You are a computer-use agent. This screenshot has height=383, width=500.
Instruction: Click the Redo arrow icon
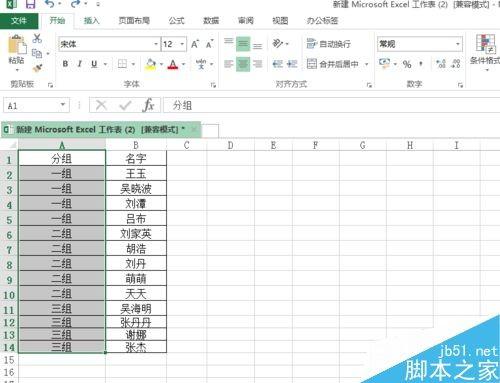75,4
